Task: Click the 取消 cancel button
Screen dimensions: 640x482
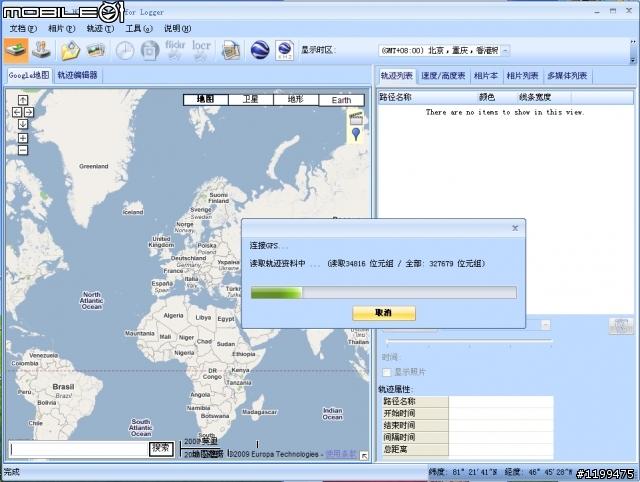Action: [384, 313]
